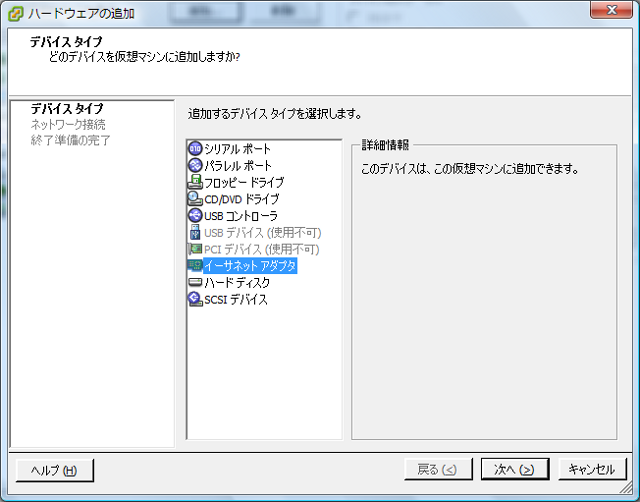Choose the ハード ディスク drive icon
The height and width of the screenshot is (502, 640).
tap(195, 282)
